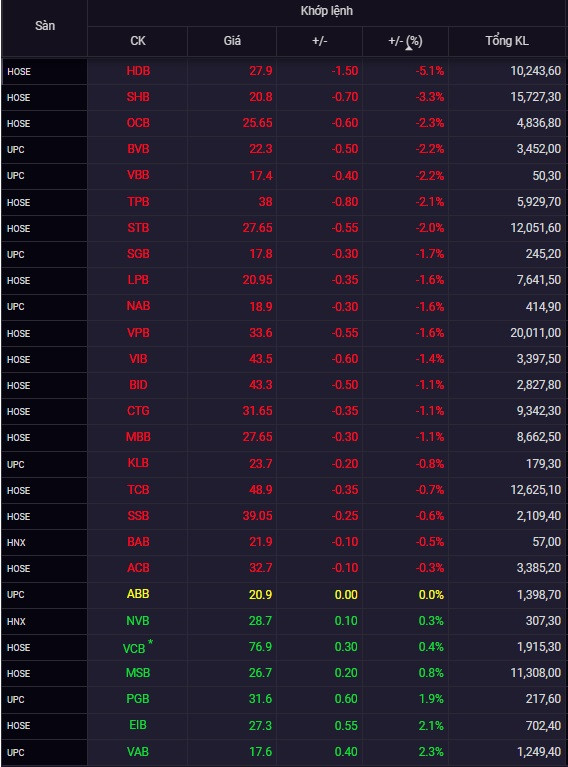This screenshot has height=767, width=568.
Task: Select SSB price 39.05
Action: [257, 516]
